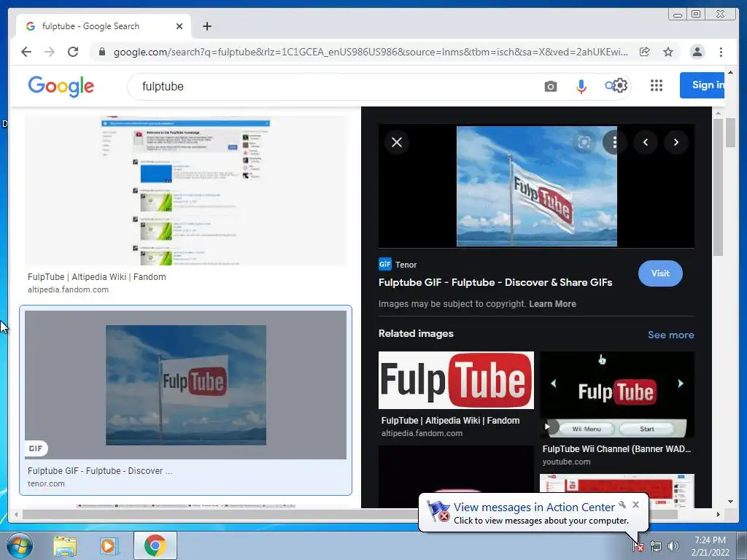The width and height of the screenshot is (747, 560).
Task: Show previous image in preview
Action: click(646, 142)
